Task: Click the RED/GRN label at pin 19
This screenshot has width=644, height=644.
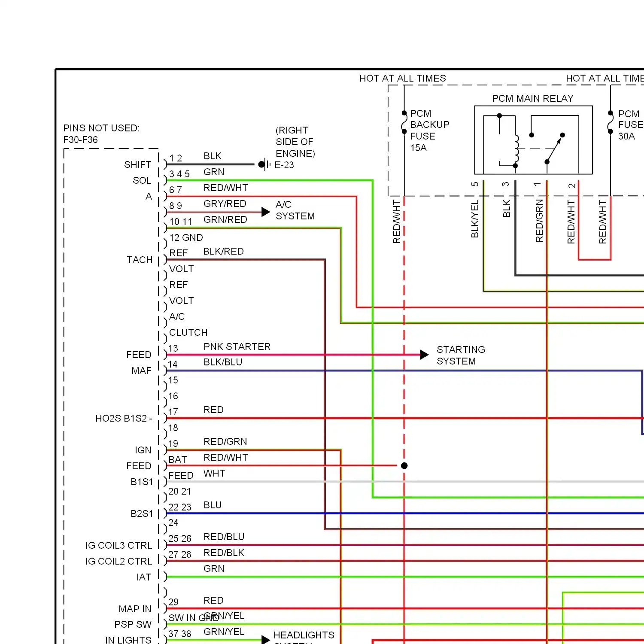Action: pyautogui.click(x=225, y=441)
